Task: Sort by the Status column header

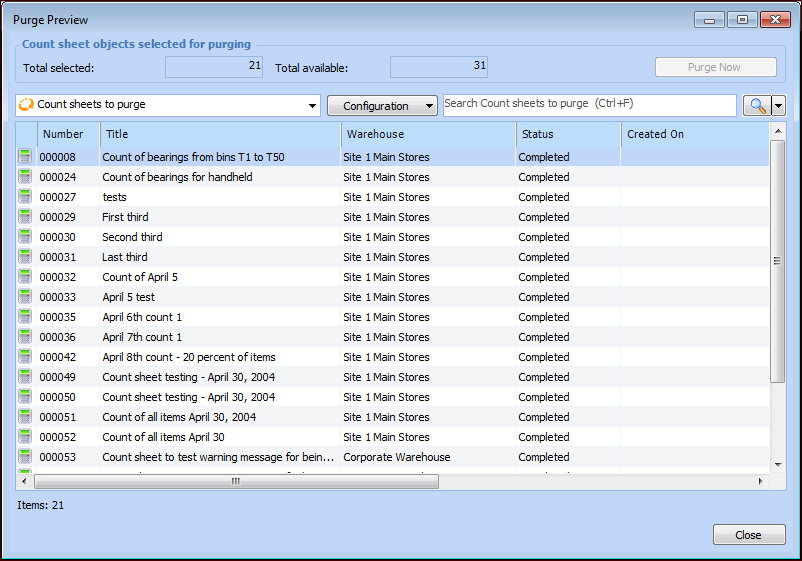Action: pos(568,134)
